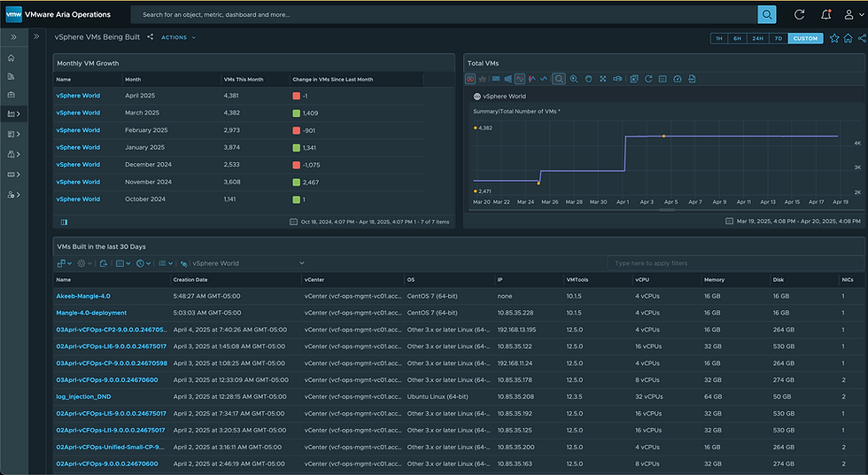868x475 pixels.
Task: Open the sidebar section below the dashboards icon
Action: (14, 134)
